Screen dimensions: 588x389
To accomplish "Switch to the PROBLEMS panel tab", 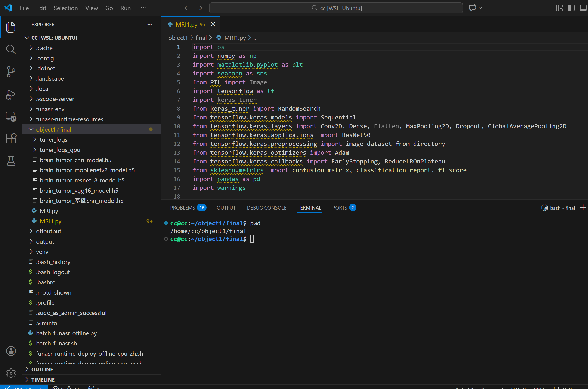I will [x=183, y=208].
